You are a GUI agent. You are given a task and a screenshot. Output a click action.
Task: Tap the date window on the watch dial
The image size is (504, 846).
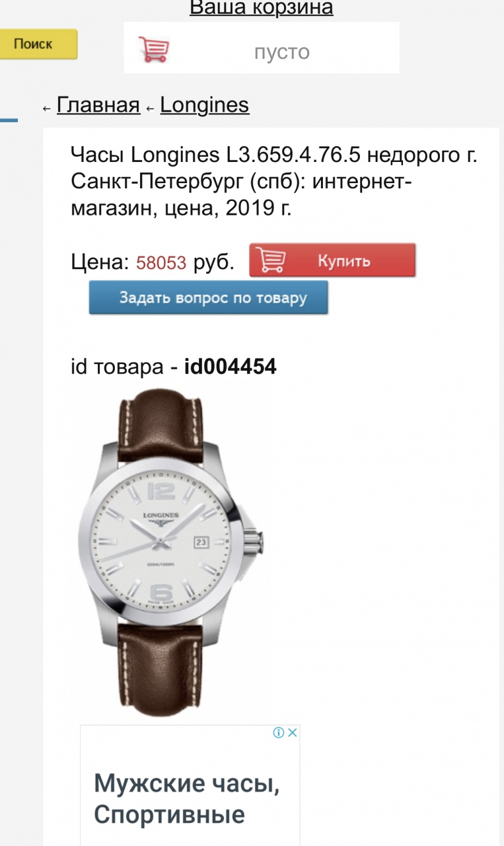201,542
